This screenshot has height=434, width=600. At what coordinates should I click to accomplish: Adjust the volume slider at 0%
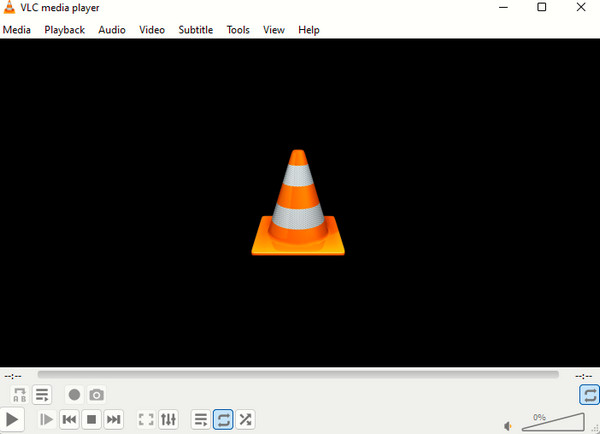point(553,422)
